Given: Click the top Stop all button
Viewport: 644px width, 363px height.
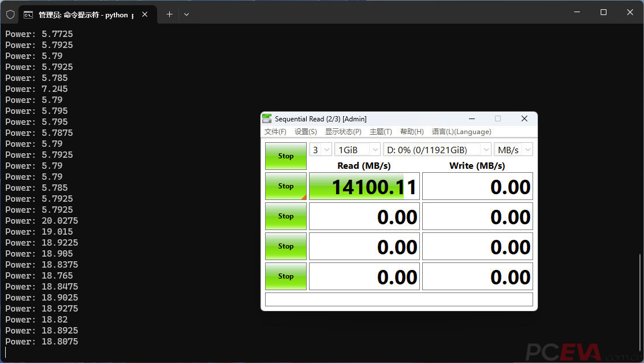Looking at the screenshot, I should pyautogui.click(x=286, y=156).
